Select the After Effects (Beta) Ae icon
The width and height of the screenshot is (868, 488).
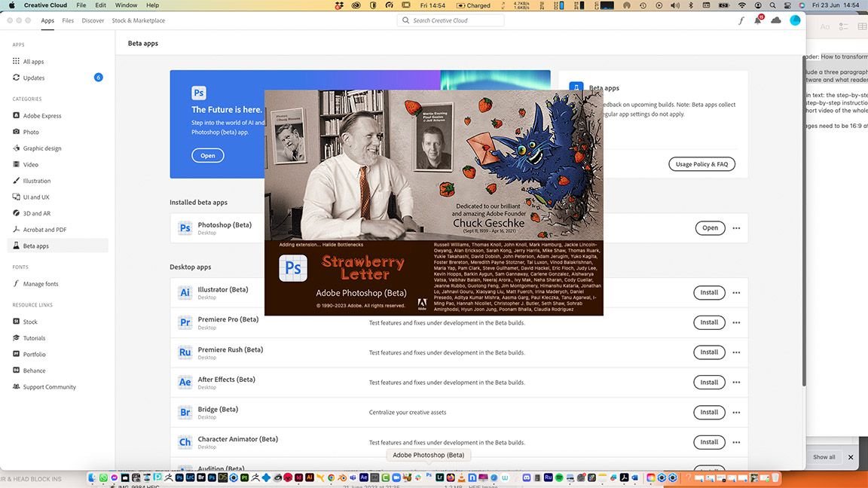tap(185, 382)
